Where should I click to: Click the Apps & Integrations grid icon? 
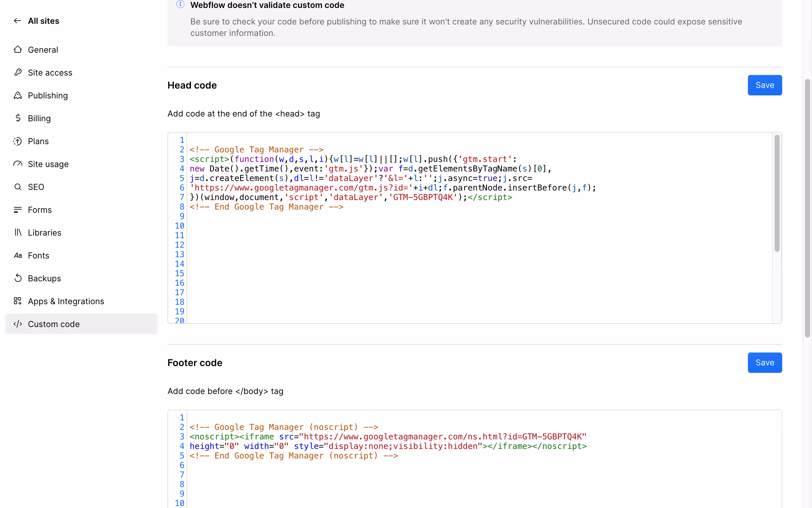[x=18, y=301]
